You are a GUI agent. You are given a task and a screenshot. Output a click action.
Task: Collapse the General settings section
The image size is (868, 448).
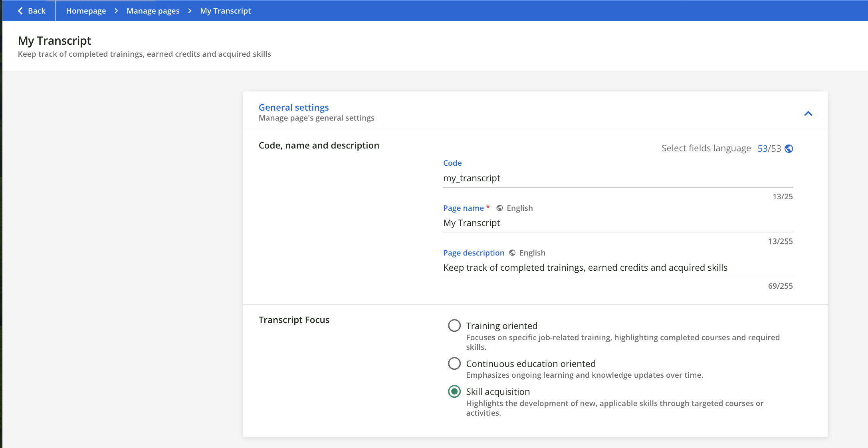(808, 114)
